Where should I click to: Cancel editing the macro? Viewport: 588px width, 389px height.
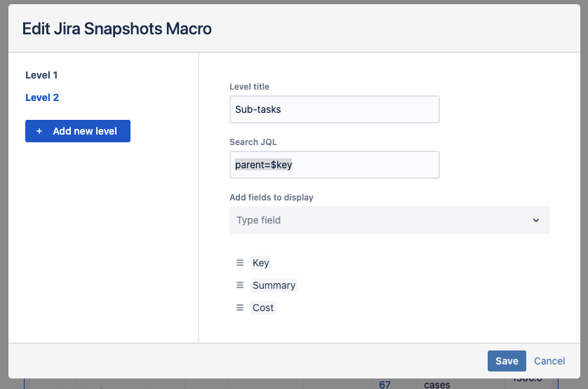tap(549, 361)
